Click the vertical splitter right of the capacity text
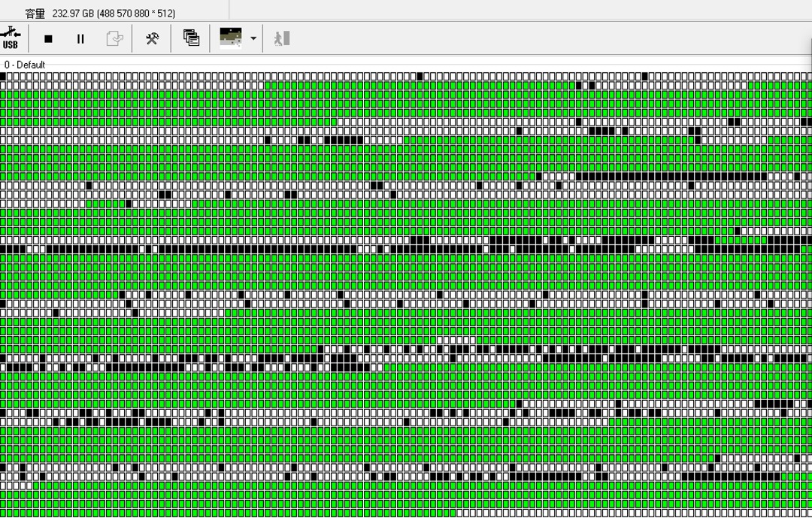 click(x=229, y=11)
